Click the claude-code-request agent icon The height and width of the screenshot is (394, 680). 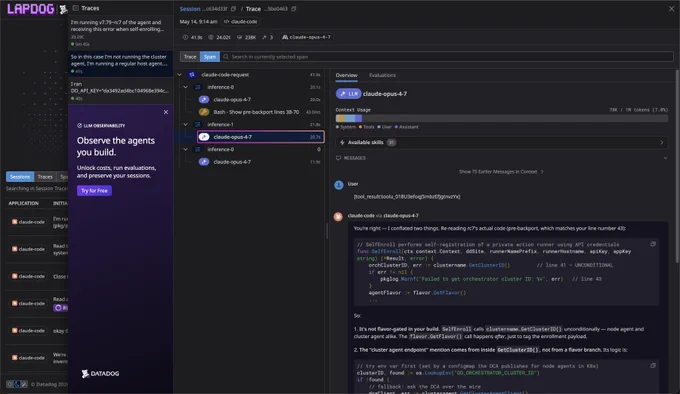(192, 75)
